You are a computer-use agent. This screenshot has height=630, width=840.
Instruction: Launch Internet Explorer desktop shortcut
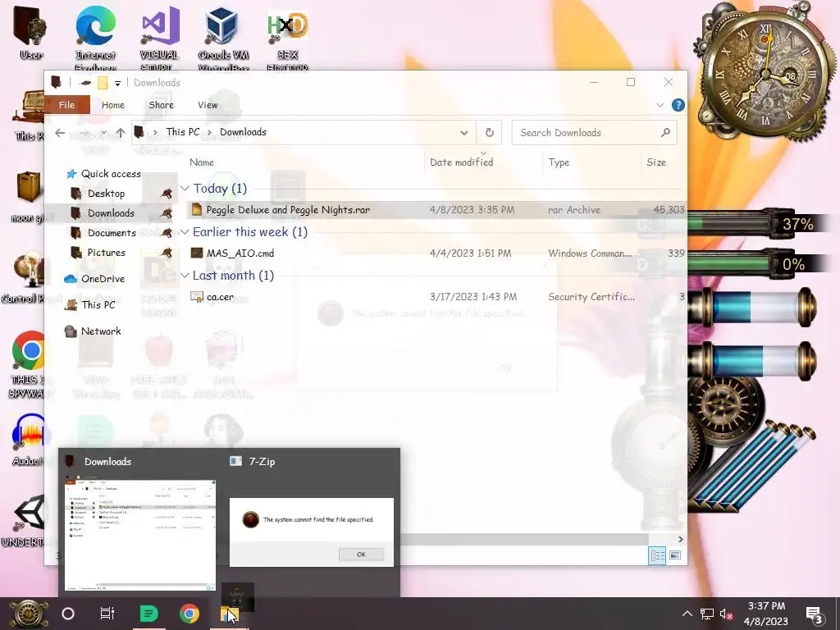[x=95, y=36]
